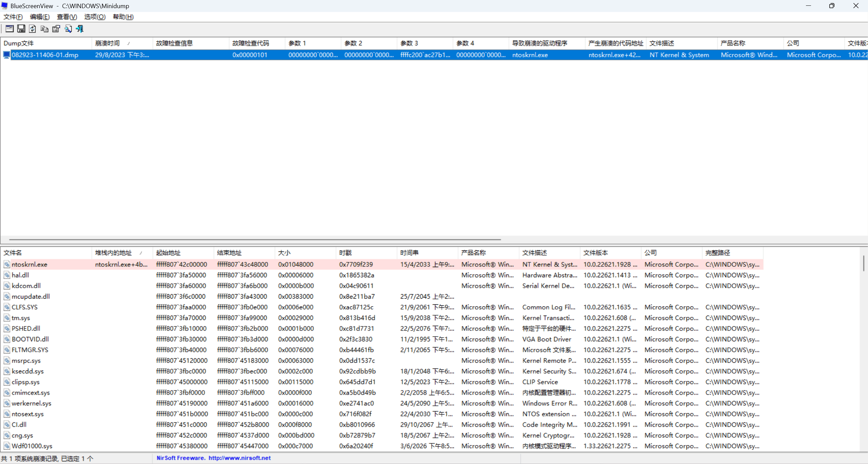This screenshot has width=868, height=464.
Task: Click the Copy selected items toolbar icon
Action: (x=44, y=29)
